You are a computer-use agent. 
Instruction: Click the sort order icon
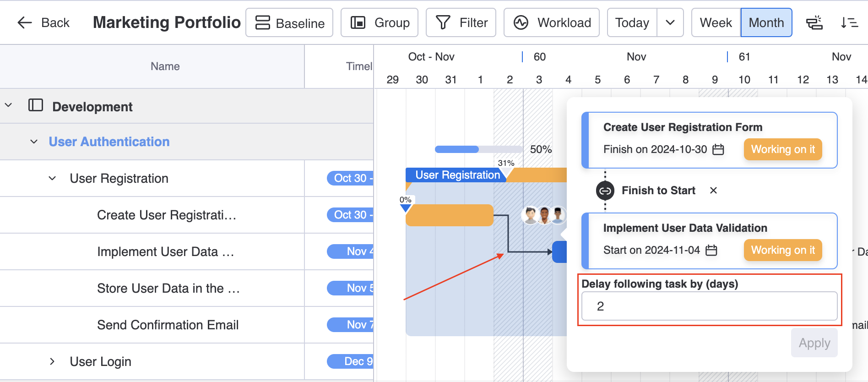849,22
